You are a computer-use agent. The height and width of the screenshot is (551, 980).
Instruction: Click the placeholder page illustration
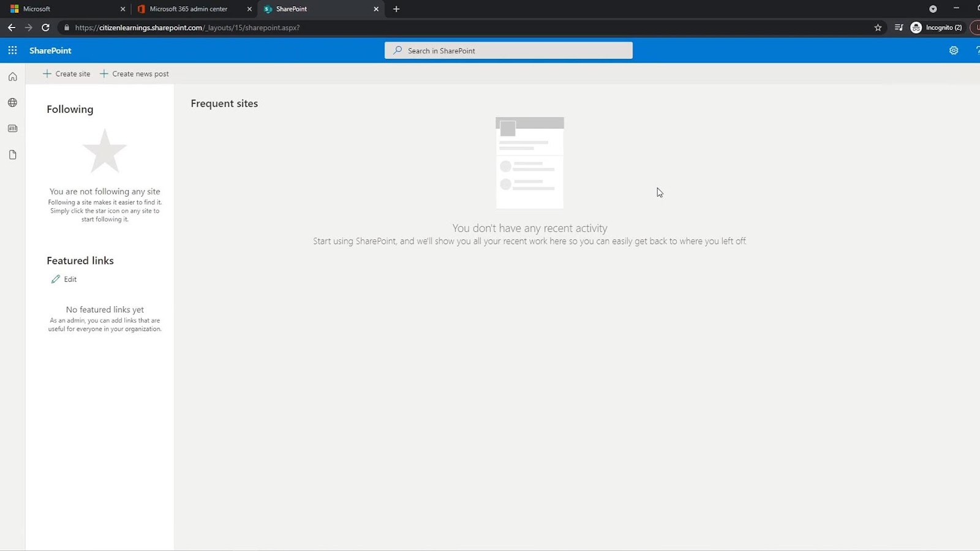[x=530, y=163]
